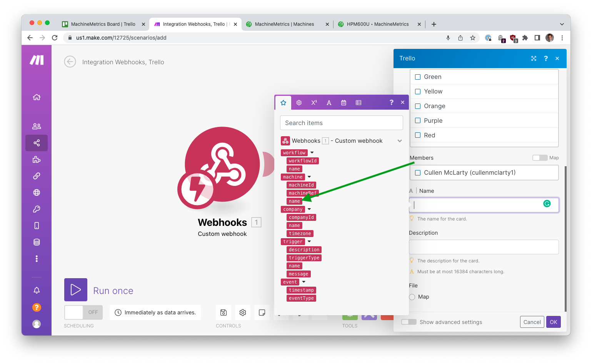Collapse the trigger collection arrow
Viewport: 592px width, 364px height.
coord(309,242)
